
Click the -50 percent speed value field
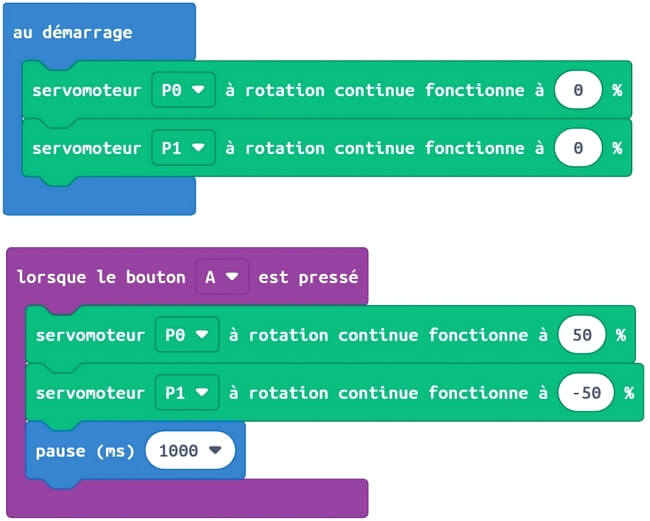[586, 393]
